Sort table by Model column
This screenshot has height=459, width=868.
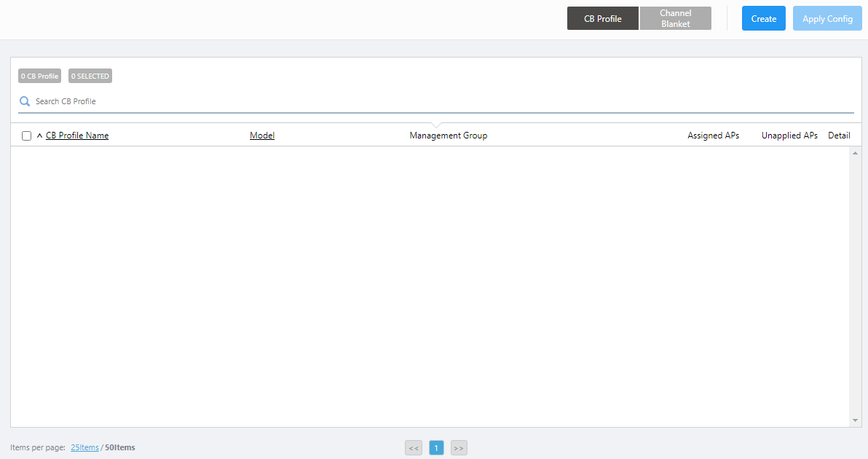click(262, 136)
